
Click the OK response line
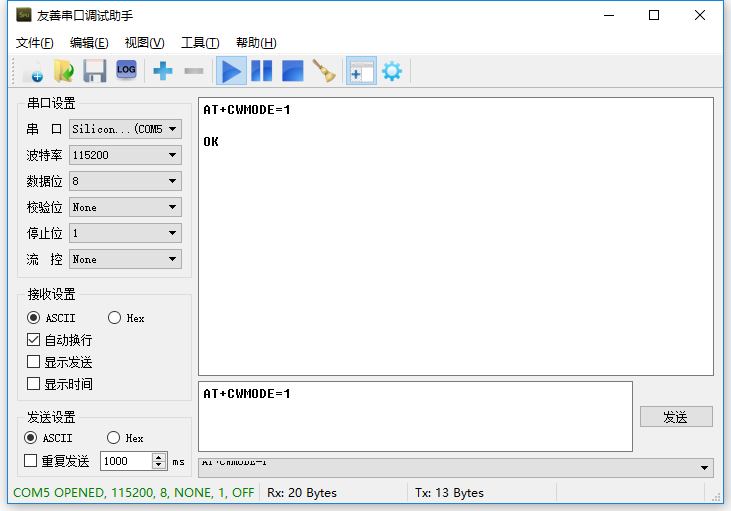click(211, 142)
